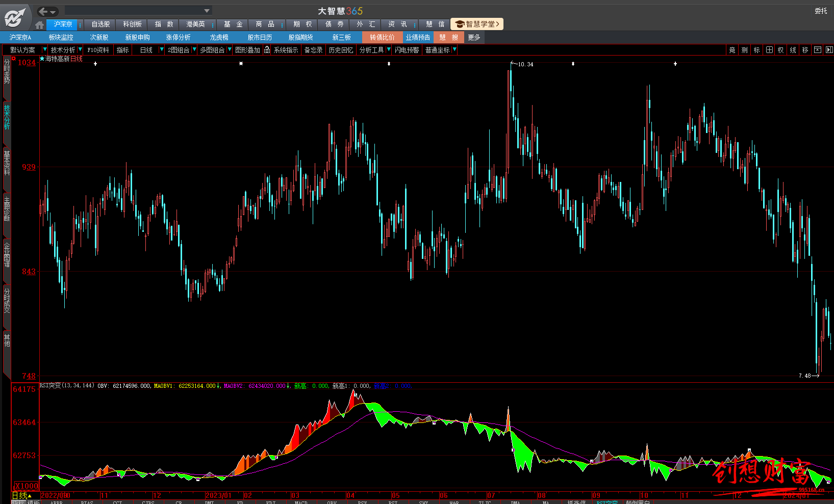Click the collapse panel window icon
The width and height of the screenshot is (834, 504).
click(818, 50)
